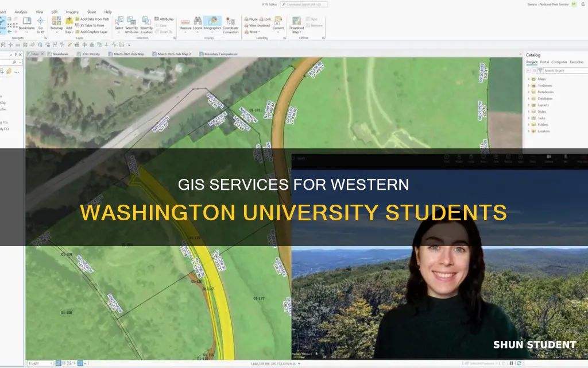
Task: Expand the Styles node in Catalog
Action: (x=529, y=112)
